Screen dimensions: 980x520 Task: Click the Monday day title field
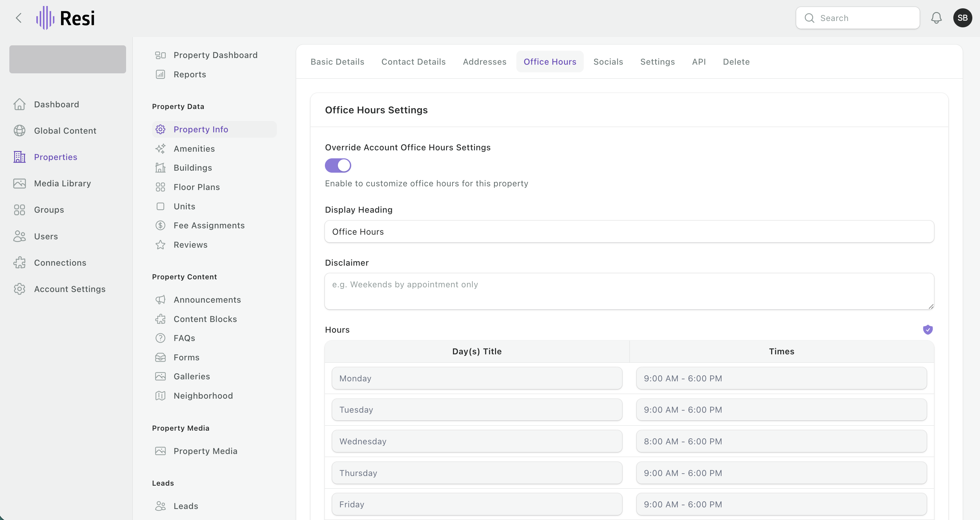point(477,378)
